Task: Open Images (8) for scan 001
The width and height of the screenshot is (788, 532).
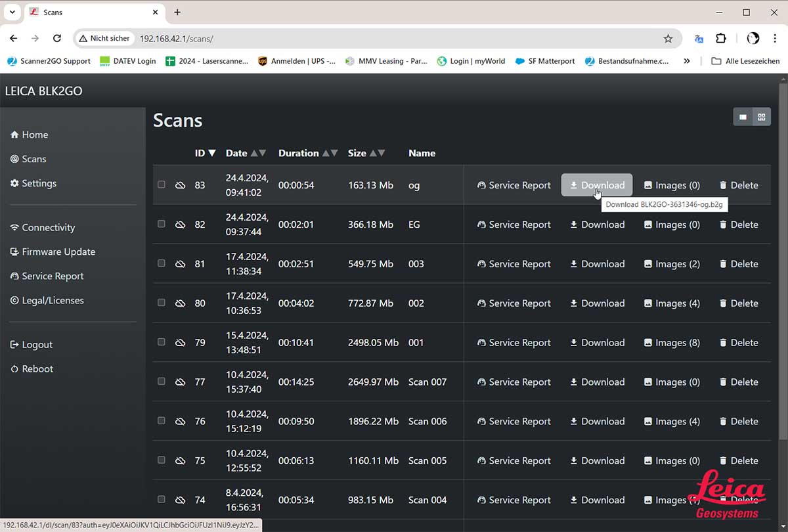Action: point(672,343)
